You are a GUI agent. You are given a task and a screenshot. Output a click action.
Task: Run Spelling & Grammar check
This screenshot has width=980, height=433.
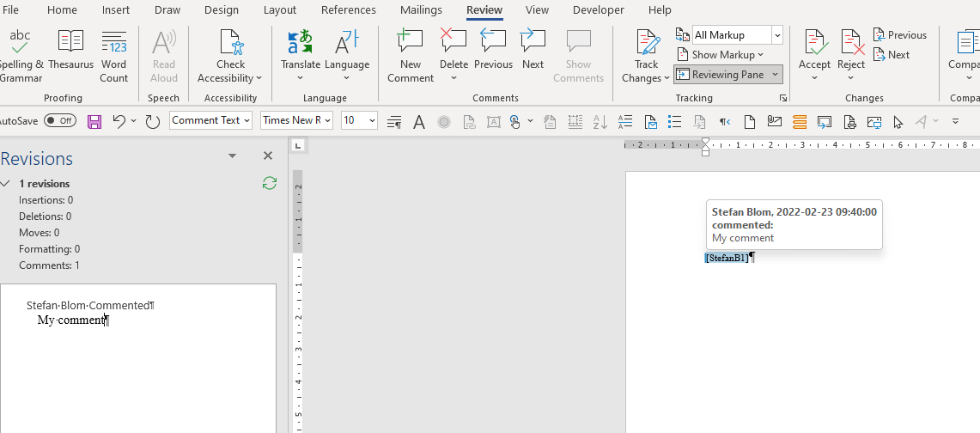pyautogui.click(x=20, y=56)
